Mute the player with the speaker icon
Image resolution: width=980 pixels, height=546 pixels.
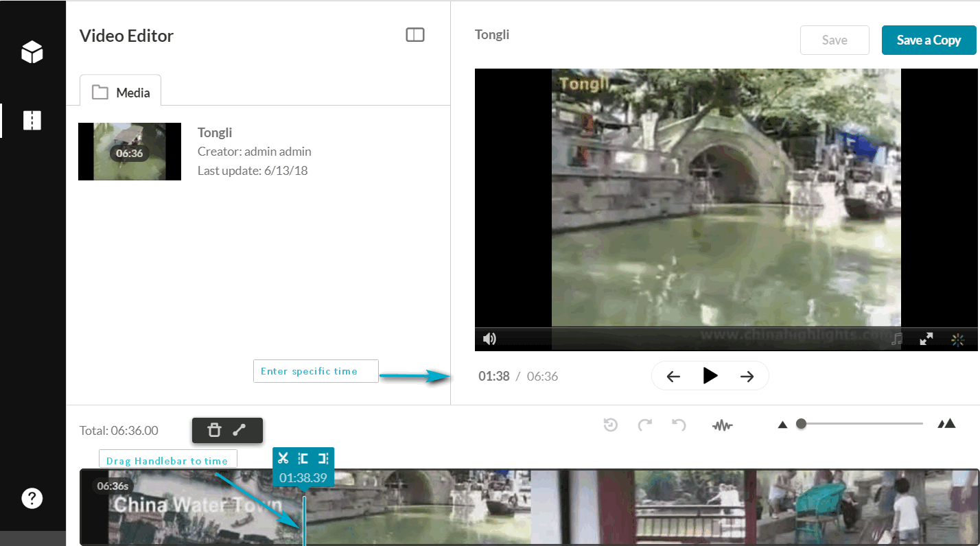point(489,339)
